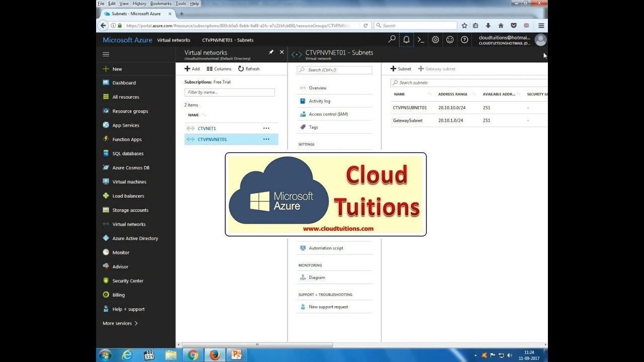
Task: Select the CTVPNVNET01 network row
Action: [231, 139]
